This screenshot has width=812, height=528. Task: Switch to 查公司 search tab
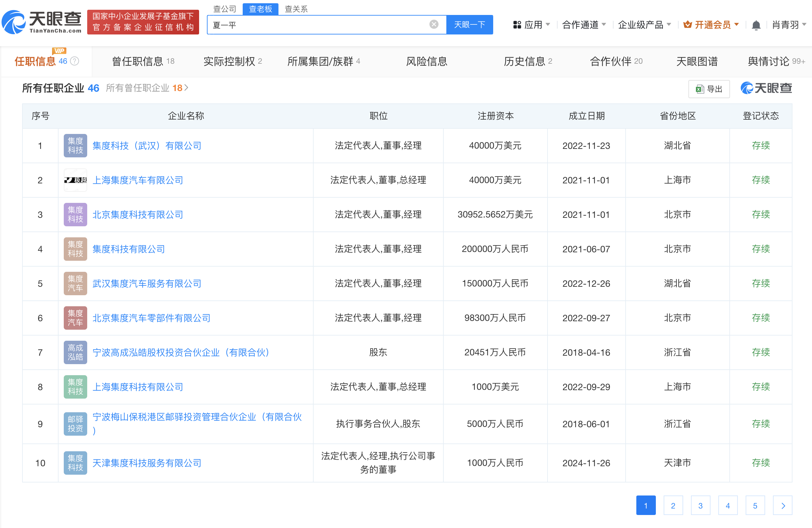click(224, 9)
